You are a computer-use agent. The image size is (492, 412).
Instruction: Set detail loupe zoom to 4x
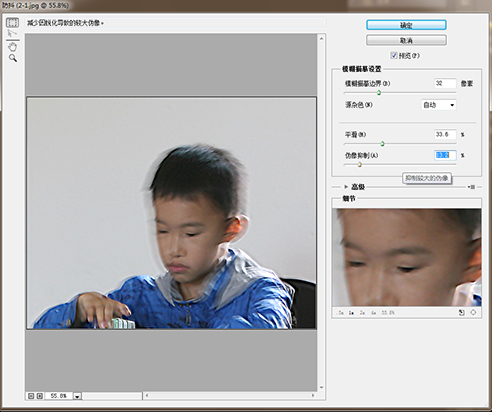tap(374, 313)
